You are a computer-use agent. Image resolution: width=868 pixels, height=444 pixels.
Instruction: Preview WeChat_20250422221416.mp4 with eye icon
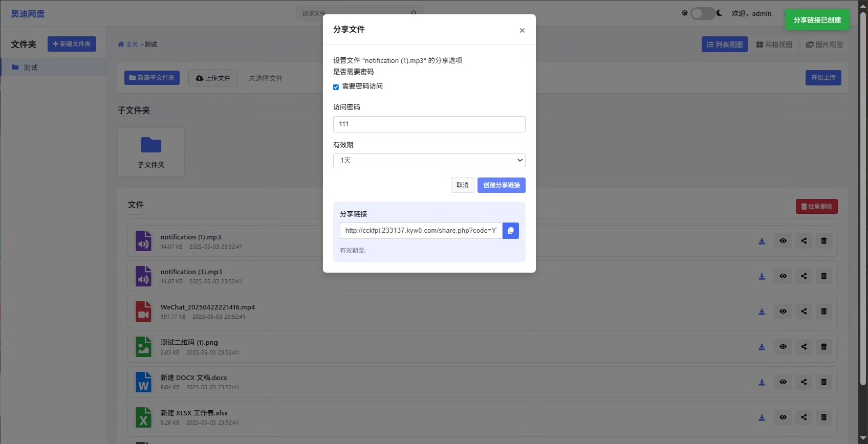coord(783,312)
